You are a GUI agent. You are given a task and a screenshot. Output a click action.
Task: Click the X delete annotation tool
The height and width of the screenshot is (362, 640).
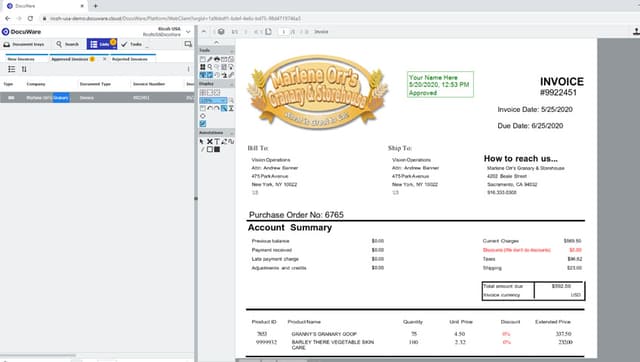click(x=209, y=141)
